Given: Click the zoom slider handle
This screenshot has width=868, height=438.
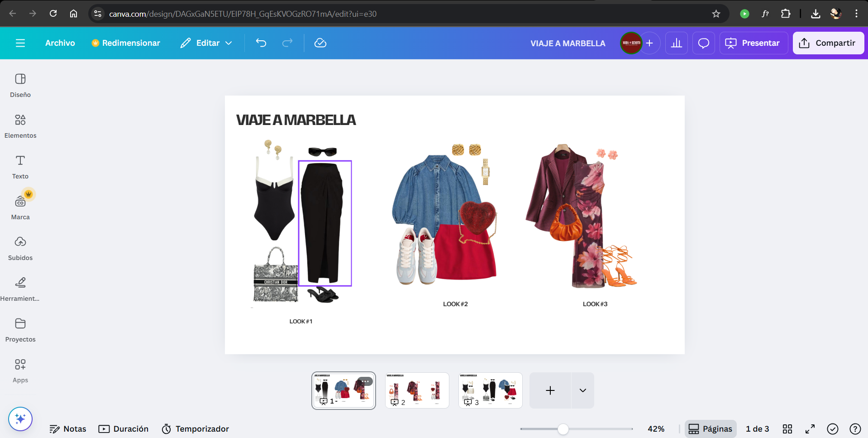Looking at the screenshot, I should pos(563,429).
